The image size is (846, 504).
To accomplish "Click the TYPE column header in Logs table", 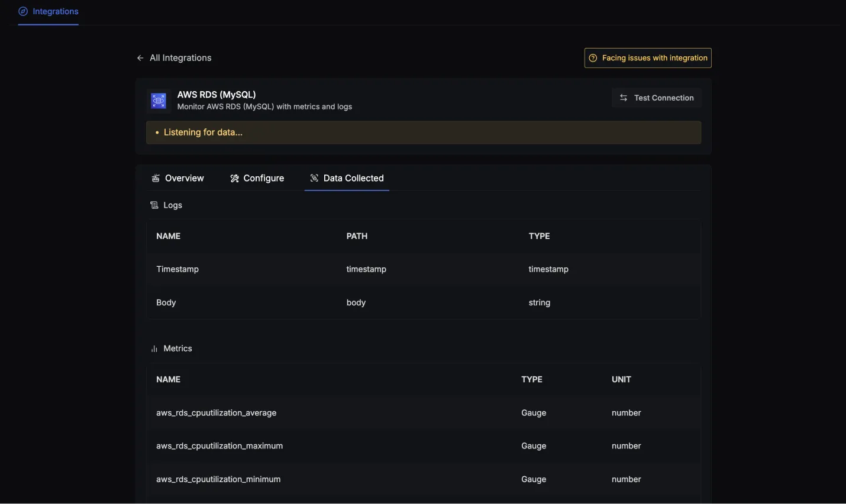I will 539,236.
